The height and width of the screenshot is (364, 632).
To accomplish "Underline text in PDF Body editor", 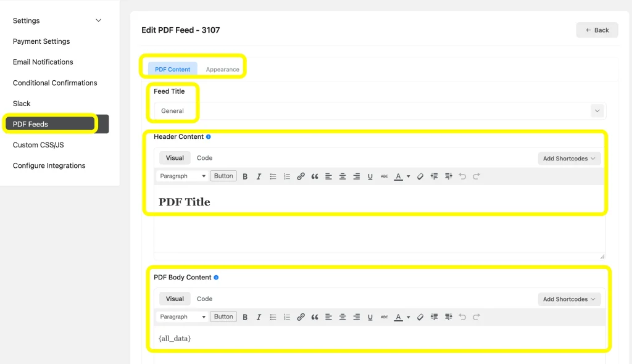I will click(370, 317).
